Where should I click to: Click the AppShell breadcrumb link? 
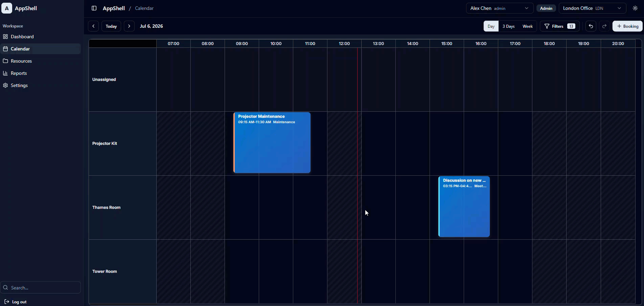[114, 8]
